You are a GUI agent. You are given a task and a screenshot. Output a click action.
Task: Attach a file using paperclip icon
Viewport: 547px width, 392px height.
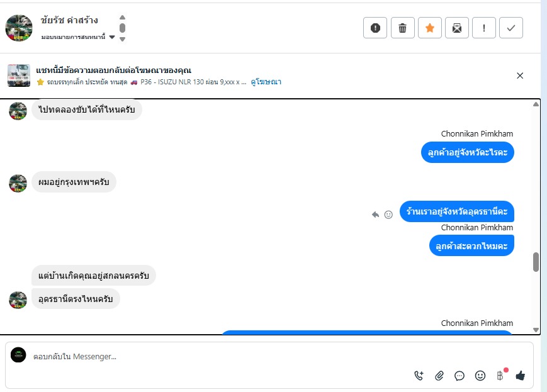439,376
